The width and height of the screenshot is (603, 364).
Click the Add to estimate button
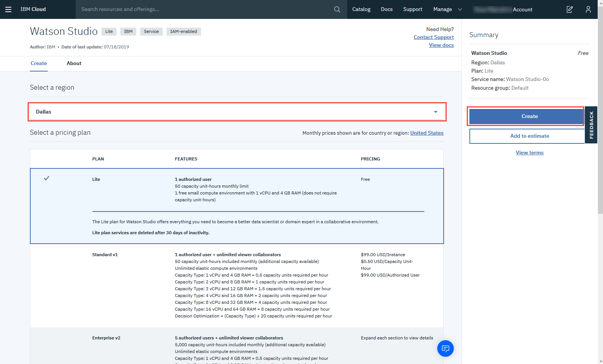pyautogui.click(x=529, y=136)
